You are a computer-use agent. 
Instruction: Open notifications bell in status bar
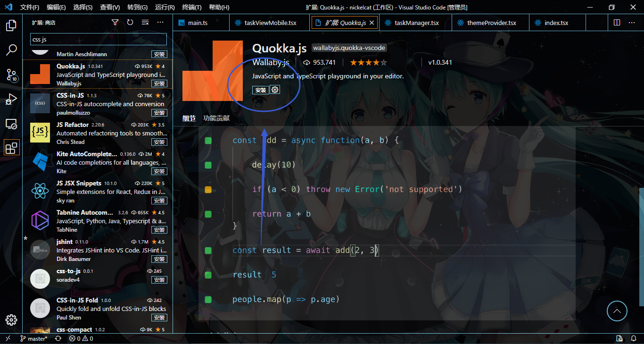pyautogui.click(x=634, y=338)
